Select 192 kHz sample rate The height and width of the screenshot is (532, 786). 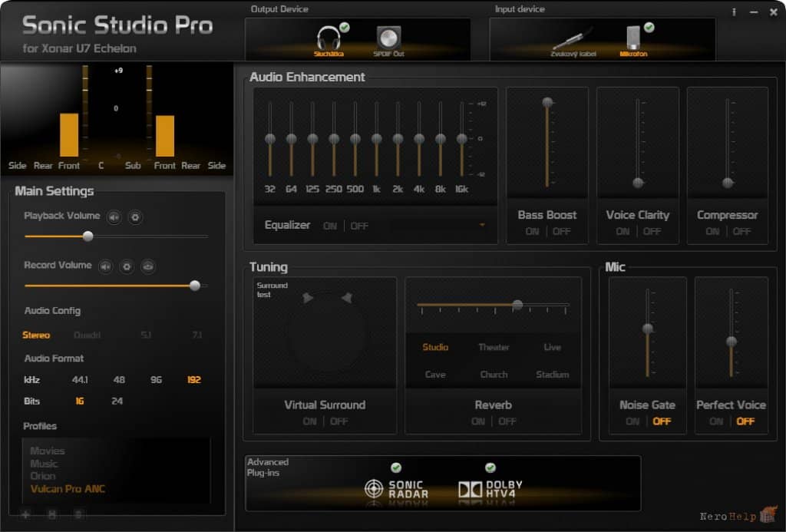coord(194,380)
